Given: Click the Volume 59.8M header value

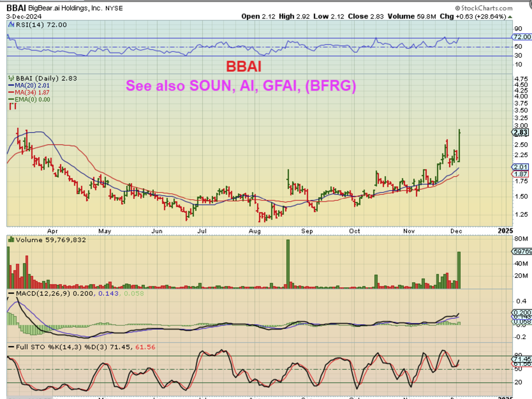Looking at the screenshot, I should pyautogui.click(x=413, y=16).
